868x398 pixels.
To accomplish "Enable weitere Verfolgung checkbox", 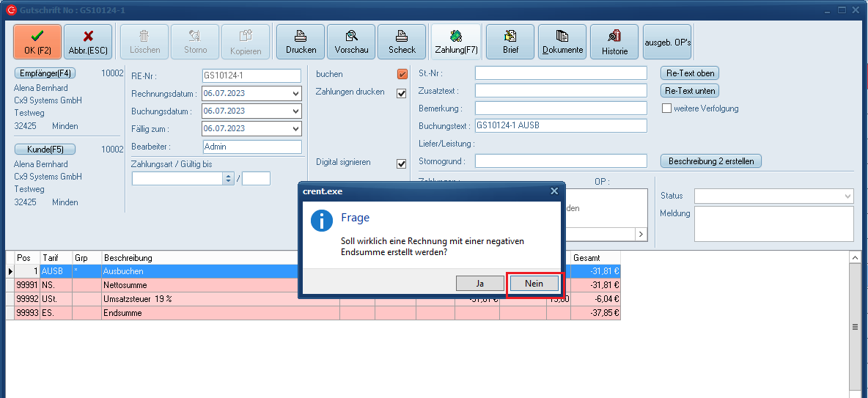I will 667,108.
